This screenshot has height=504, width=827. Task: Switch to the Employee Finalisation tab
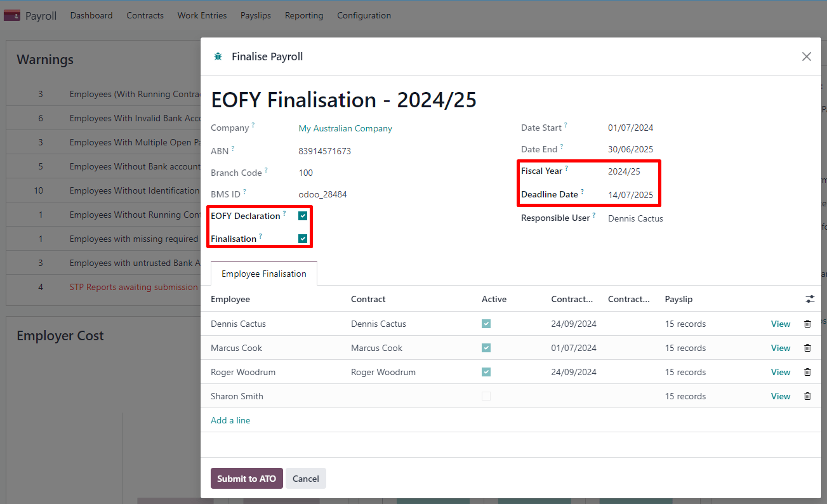[263, 273]
